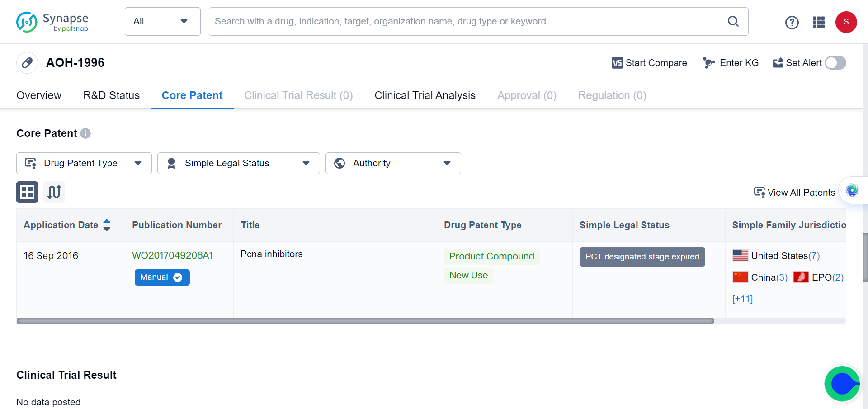Open patent WO2017049206A1 link
Image resolution: width=868 pixels, height=409 pixels.
pos(172,255)
